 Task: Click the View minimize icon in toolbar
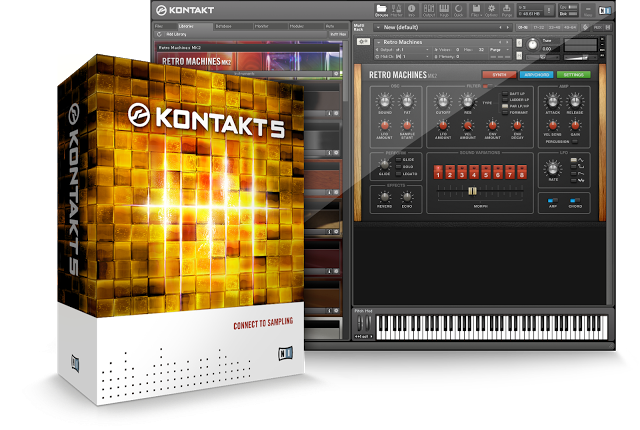click(x=588, y=10)
